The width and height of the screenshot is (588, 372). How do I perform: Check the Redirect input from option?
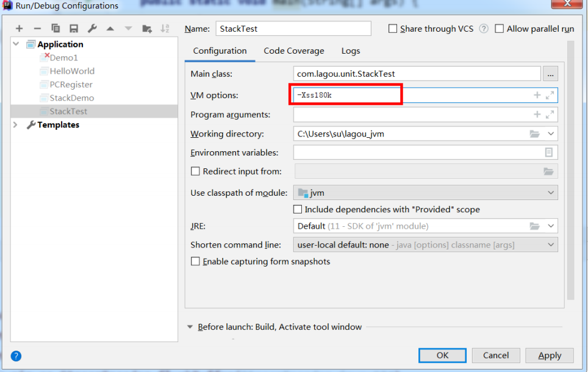tap(195, 171)
